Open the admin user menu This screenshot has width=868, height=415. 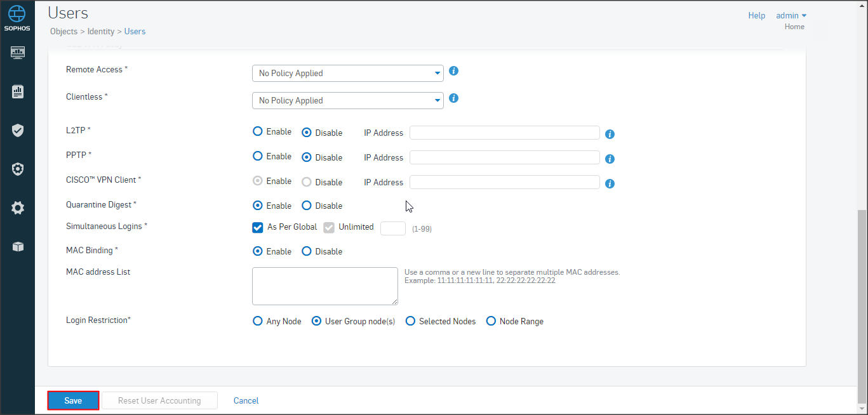pos(791,16)
